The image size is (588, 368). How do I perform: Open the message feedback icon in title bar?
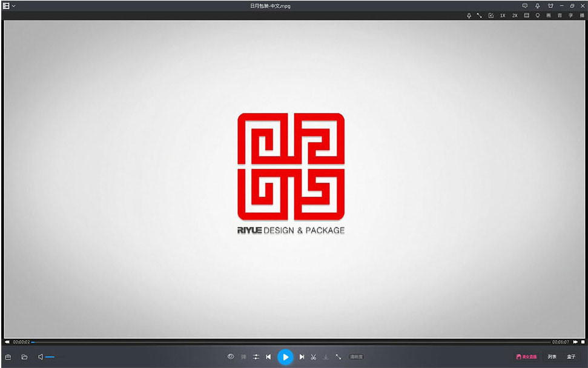click(525, 6)
